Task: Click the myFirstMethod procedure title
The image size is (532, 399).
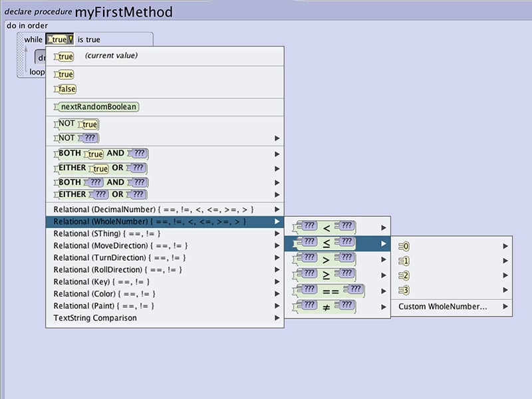Action: (x=124, y=12)
